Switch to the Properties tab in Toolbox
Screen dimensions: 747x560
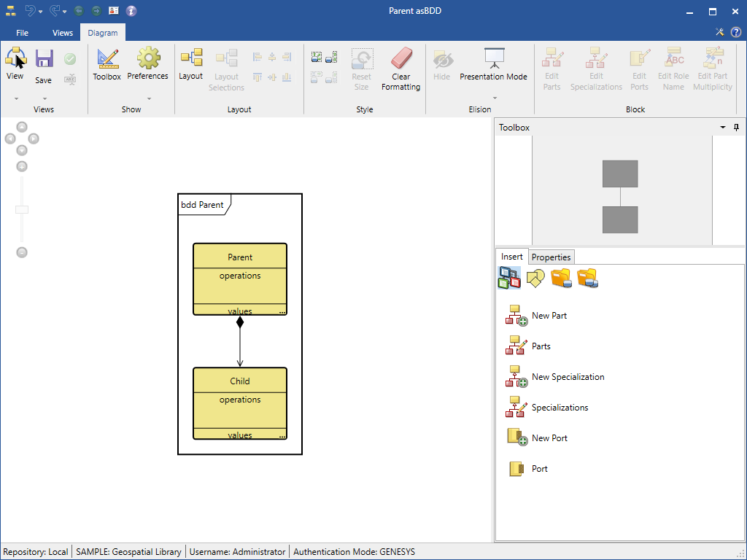[x=551, y=257]
